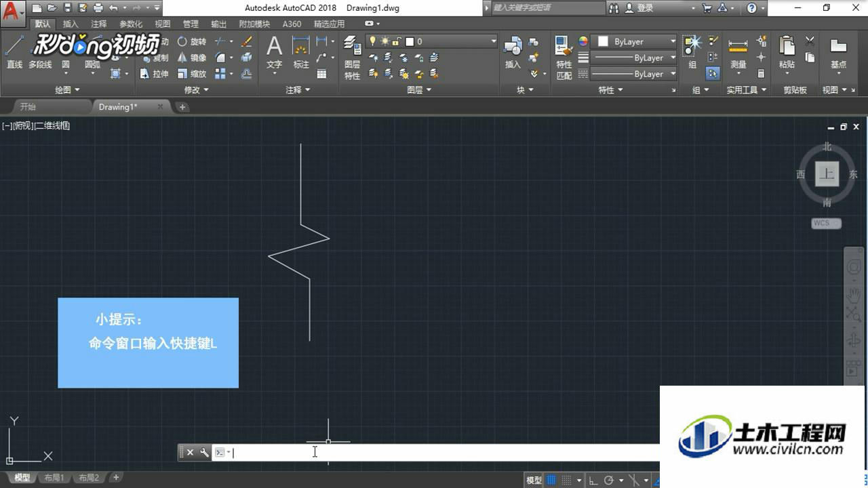This screenshot has height=488, width=868.
Task: Toggle snap mode in status bar
Action: coord(568,480)
